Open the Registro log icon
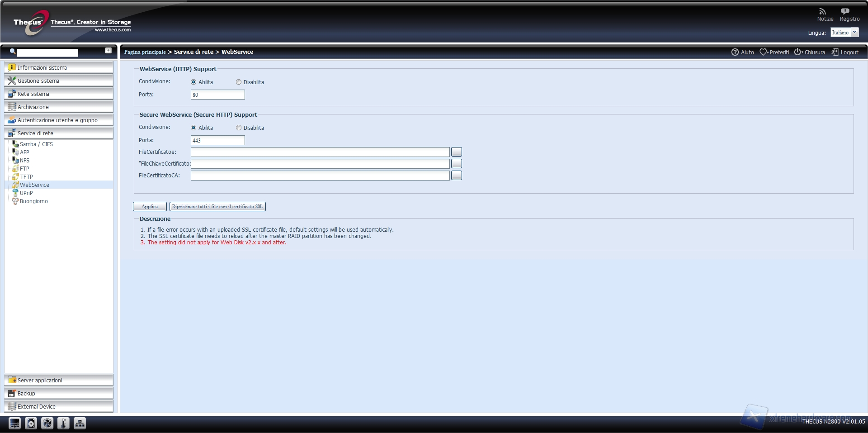868x433 pixels. point(845,12)
